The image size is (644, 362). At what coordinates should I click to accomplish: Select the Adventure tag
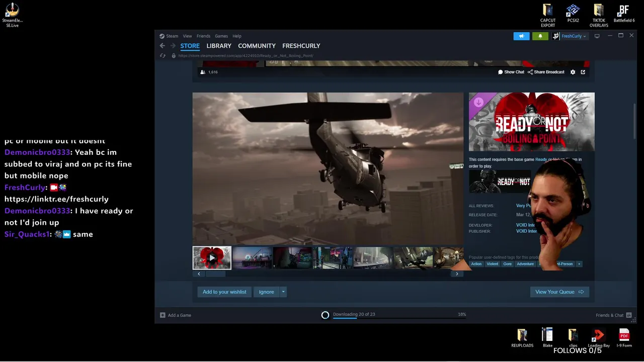tap(525, 264)
